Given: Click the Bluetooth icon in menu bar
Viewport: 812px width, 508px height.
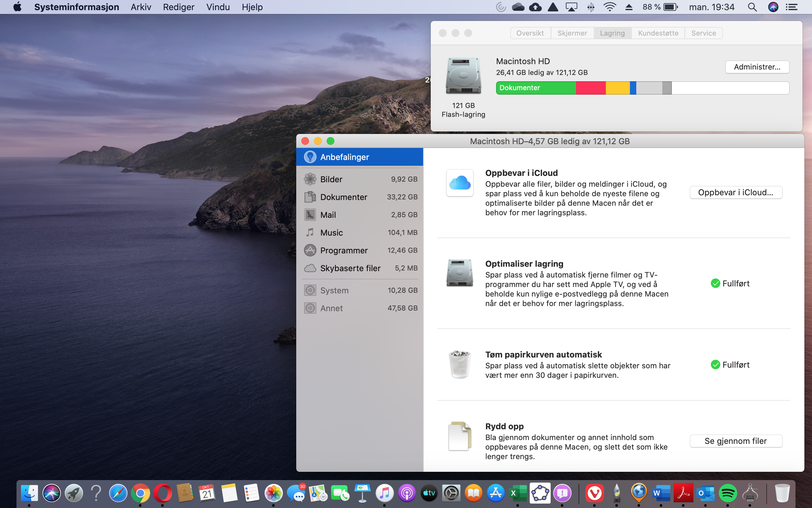Looking at the screenshot, I should (591, 7).
